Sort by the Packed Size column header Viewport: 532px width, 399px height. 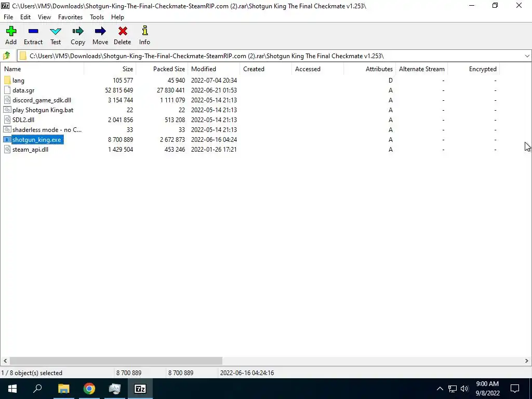pyautogui.click(x=162, y=69)
